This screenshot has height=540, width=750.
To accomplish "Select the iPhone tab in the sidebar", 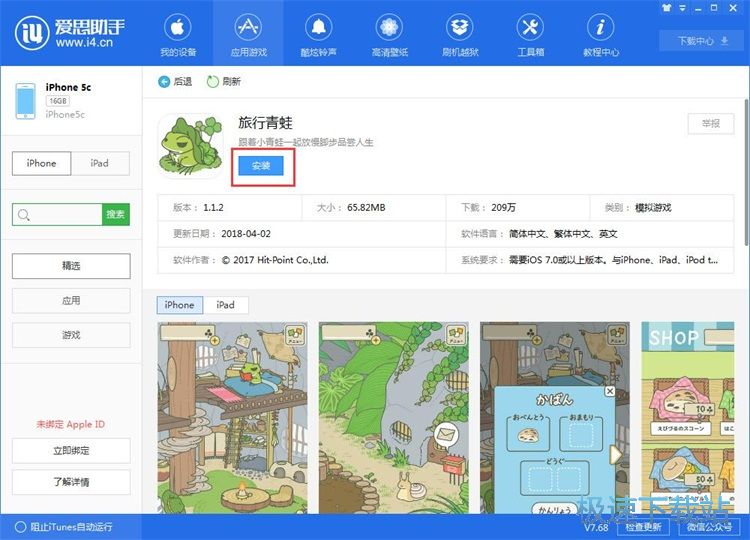I will point(42,163).
